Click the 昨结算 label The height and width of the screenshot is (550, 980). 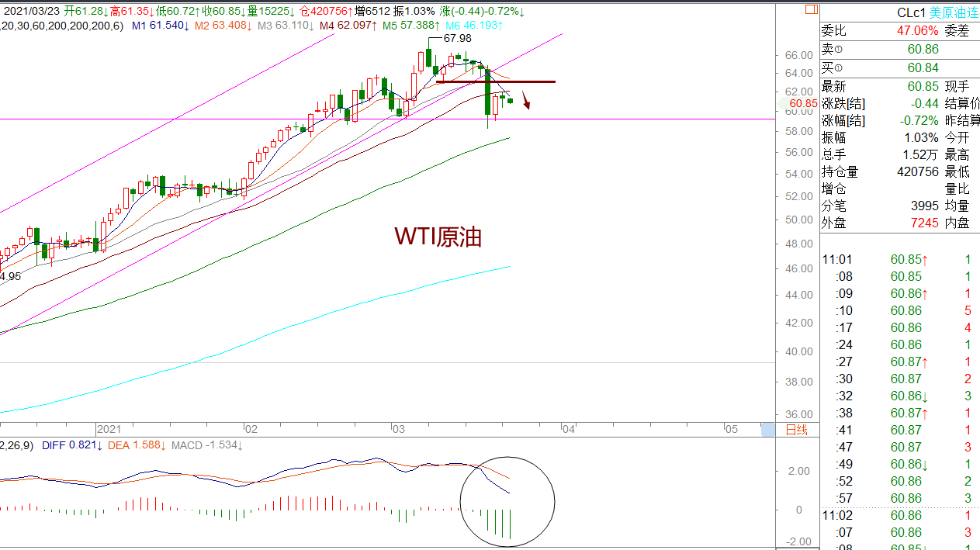coord(962,120)
